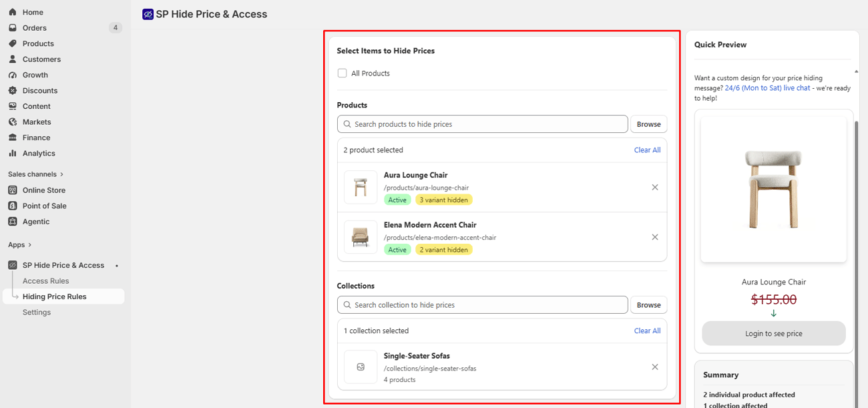Screen dimensions: 868x408
Task: Click the 3 variant hidden badge
Action: 443,200
